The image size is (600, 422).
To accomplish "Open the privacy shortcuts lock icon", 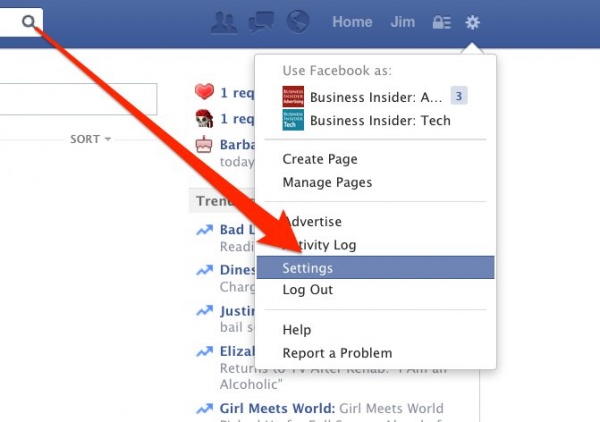I will [x=442, y=22].
